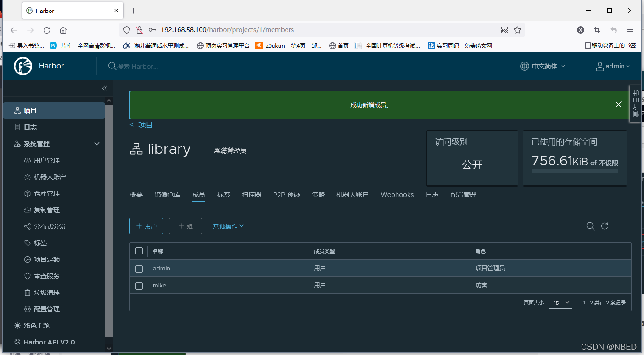
Task: Click the Harbor lighthouse logo icon
Action: click(23, 66)
